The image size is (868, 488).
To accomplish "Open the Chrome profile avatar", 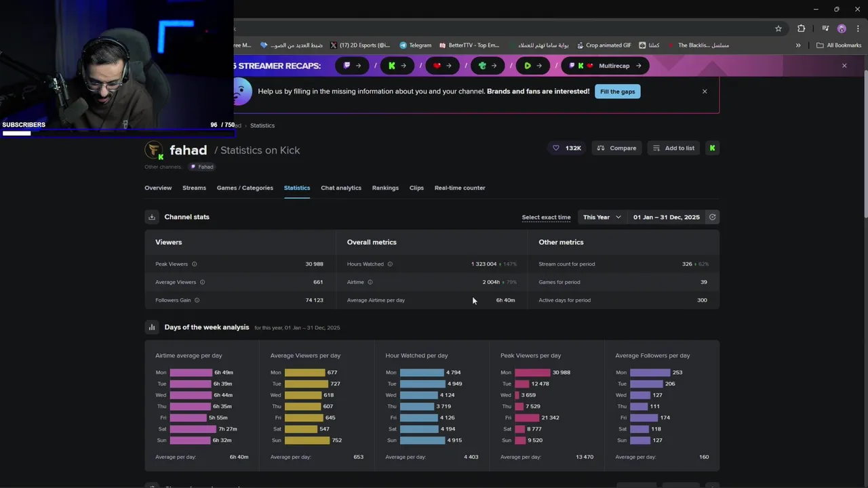I will click(842, 28).
